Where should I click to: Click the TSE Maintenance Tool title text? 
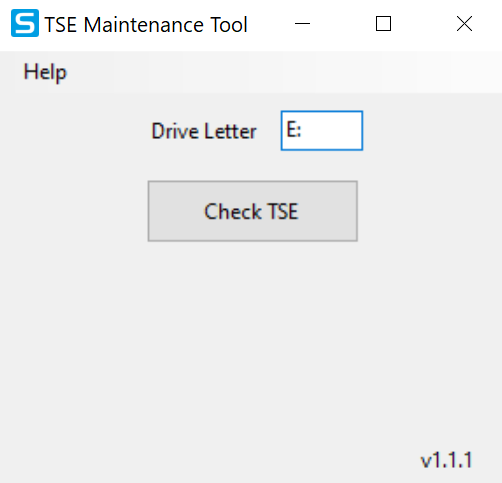pos(146,25)
